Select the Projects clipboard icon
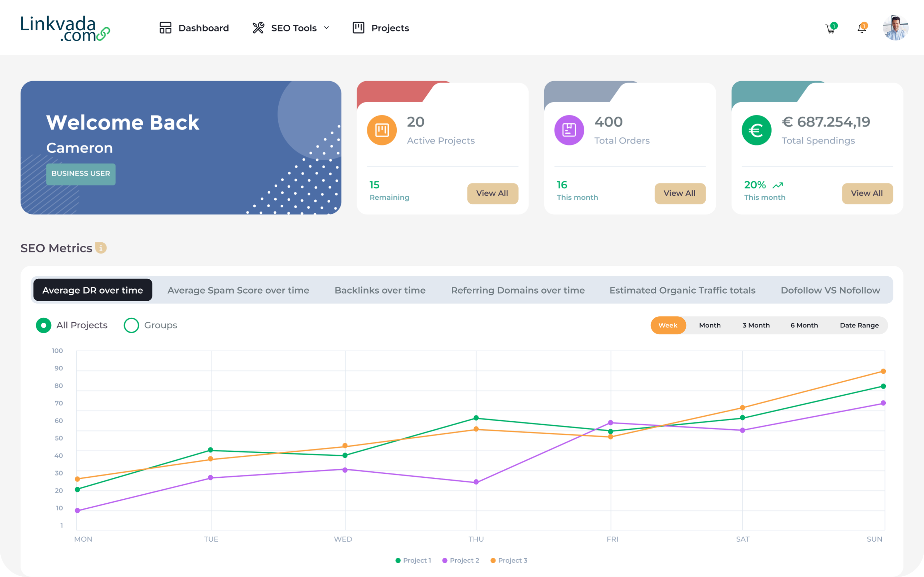This screenshot has height=577, width=924. 358,27
